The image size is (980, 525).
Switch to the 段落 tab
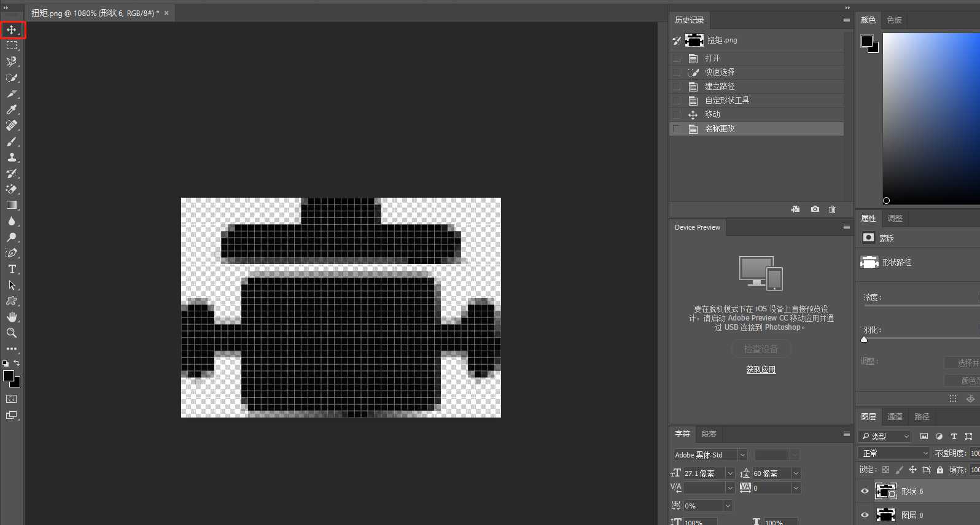[709, 434]
